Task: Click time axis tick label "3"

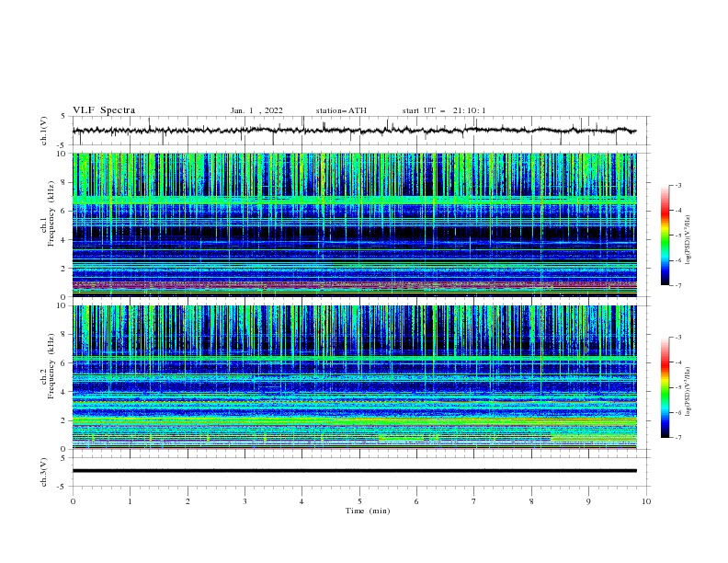Action: pos(245,501)
